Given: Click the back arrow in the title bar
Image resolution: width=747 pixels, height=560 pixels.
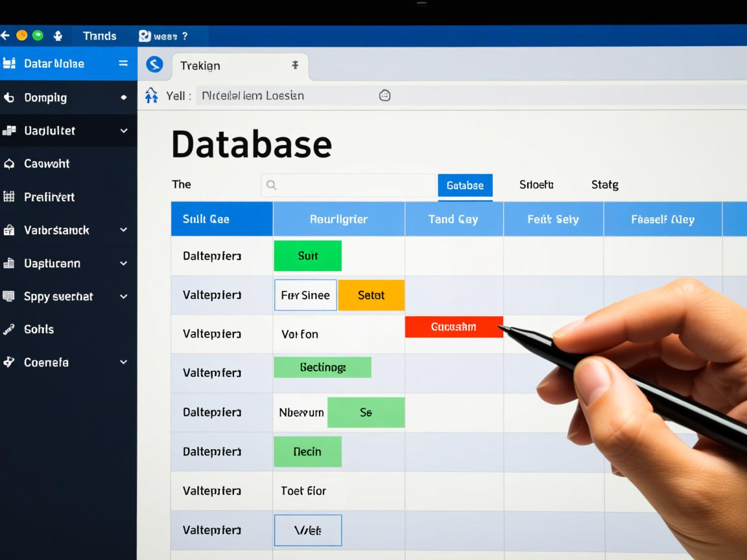Looking at the screenshot, I should tap(5, 36).
